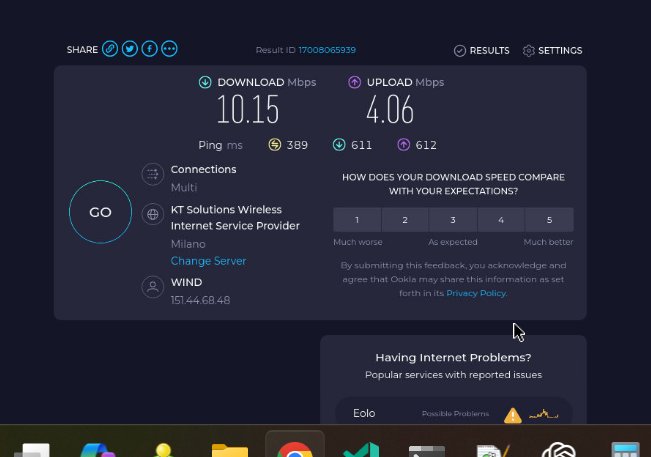Click the upload arrow icon beside UPLOAD
This screenshot has width=651, height=457.
tap(354, 82)
